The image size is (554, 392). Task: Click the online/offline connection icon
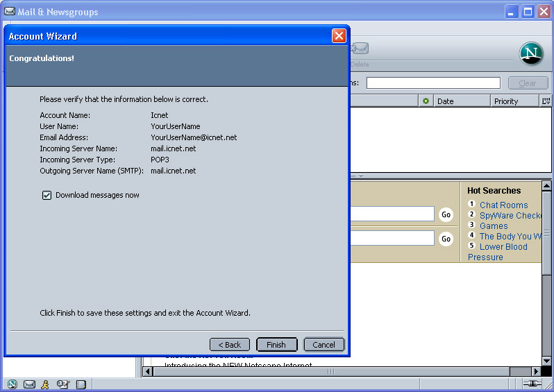coord(532,384)
